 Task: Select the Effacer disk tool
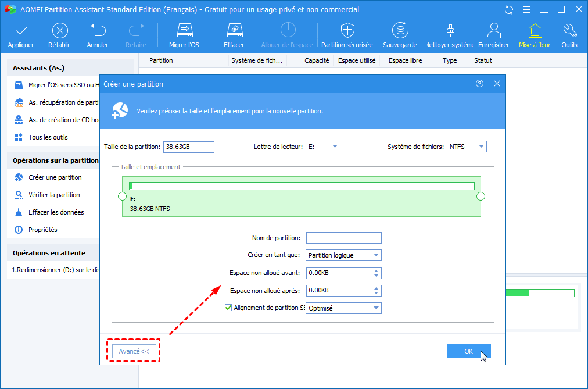click(234, 35)
